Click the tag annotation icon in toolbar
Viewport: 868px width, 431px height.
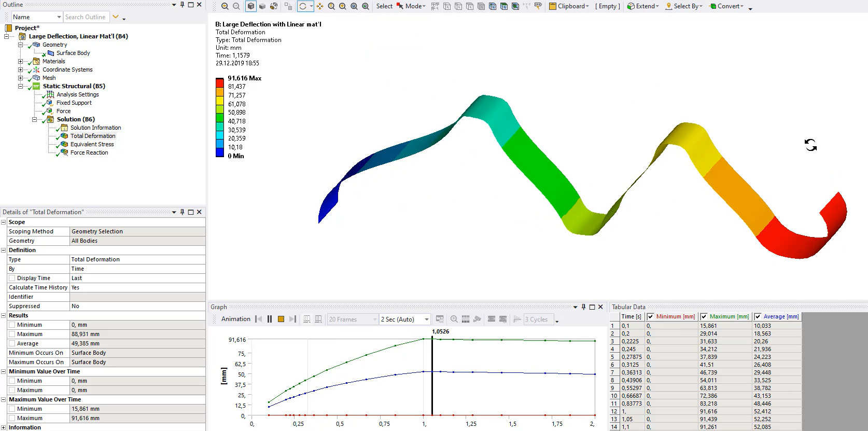538,6
